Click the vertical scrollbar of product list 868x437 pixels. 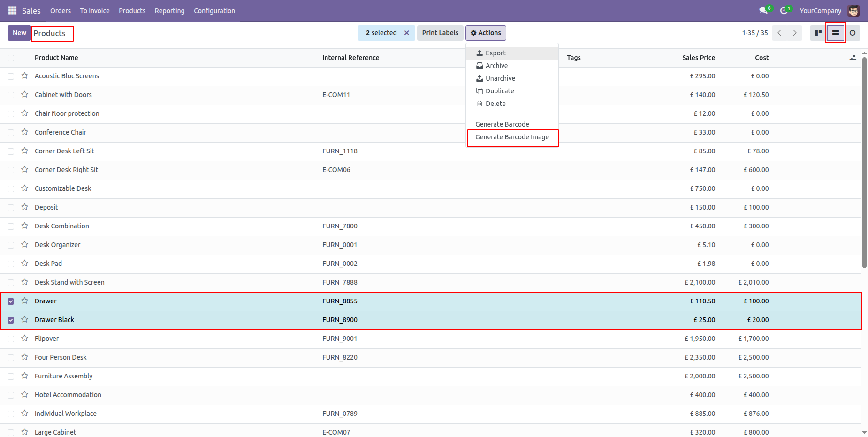(864, 164)
